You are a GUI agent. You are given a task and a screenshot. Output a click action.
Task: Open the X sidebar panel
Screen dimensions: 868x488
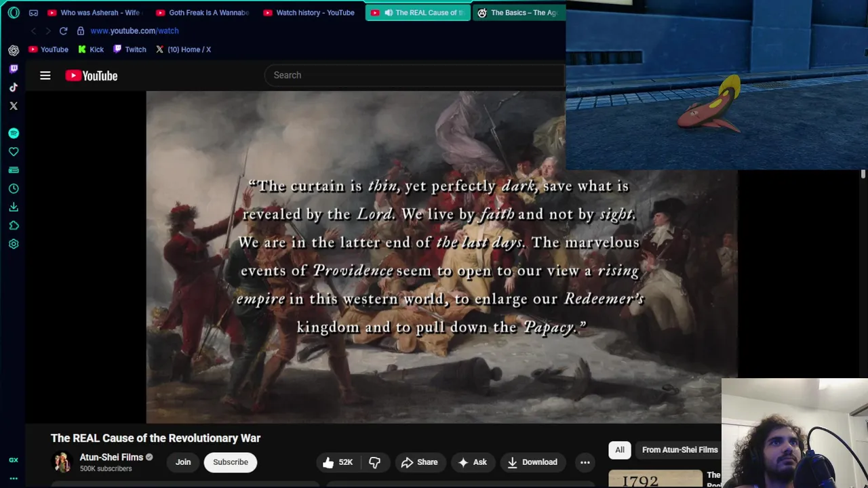[14, 106]
